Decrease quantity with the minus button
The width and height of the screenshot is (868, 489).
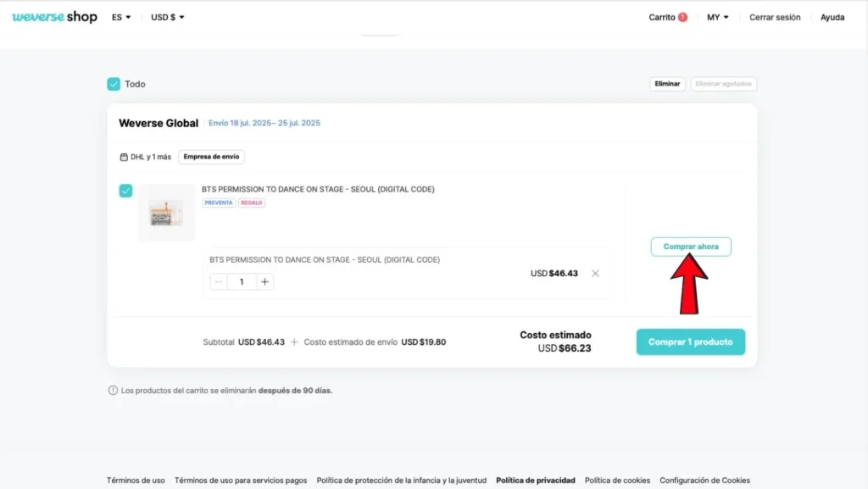(x=219, y=281)
